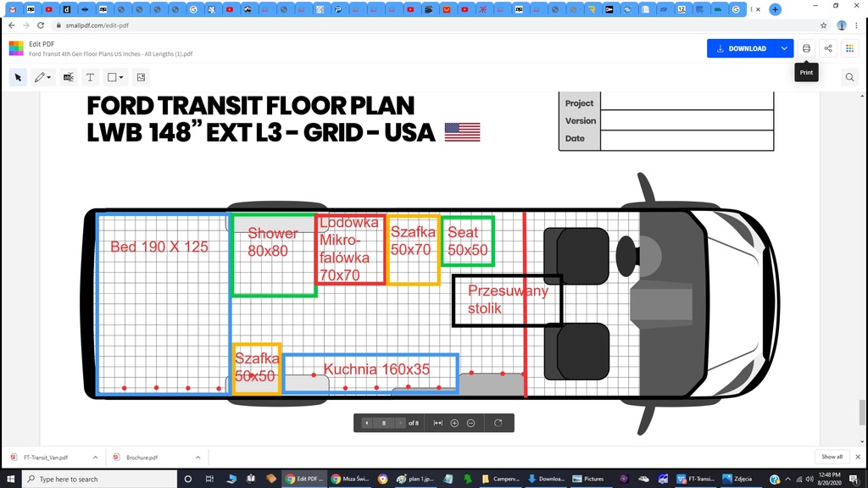The image size is (868, 488).
Task: Open the share icon
Action: coord(828,48)
